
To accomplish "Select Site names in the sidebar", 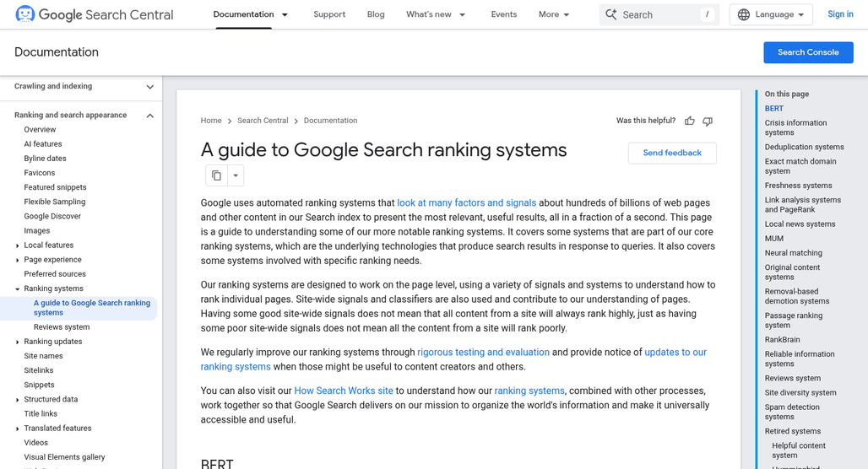I will (43, 356).
